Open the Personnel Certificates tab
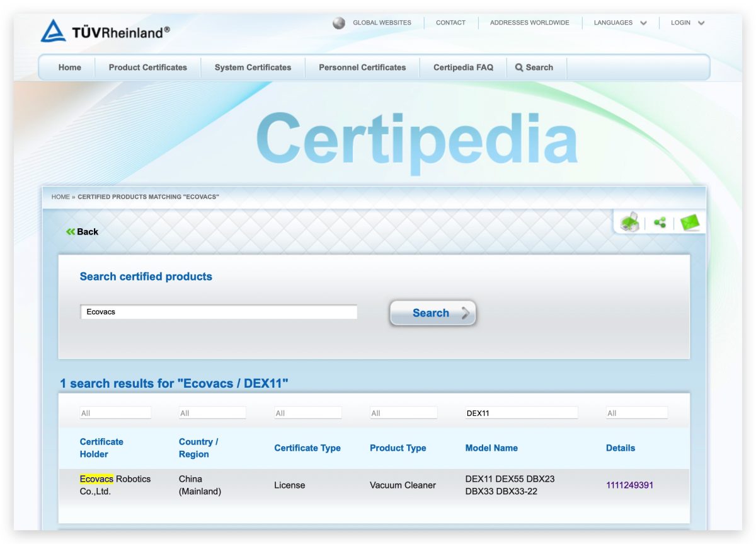The image size is (756, 544). [x=362, y=67]
